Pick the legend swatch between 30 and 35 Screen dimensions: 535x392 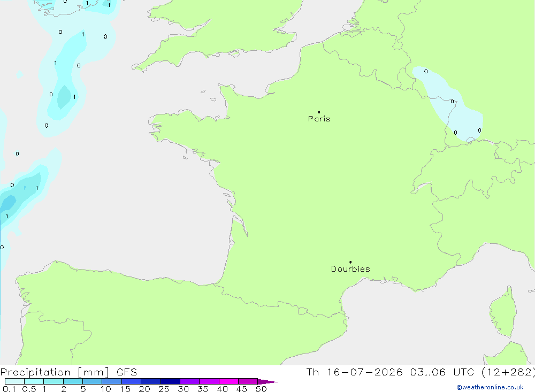tap(190, 381)
